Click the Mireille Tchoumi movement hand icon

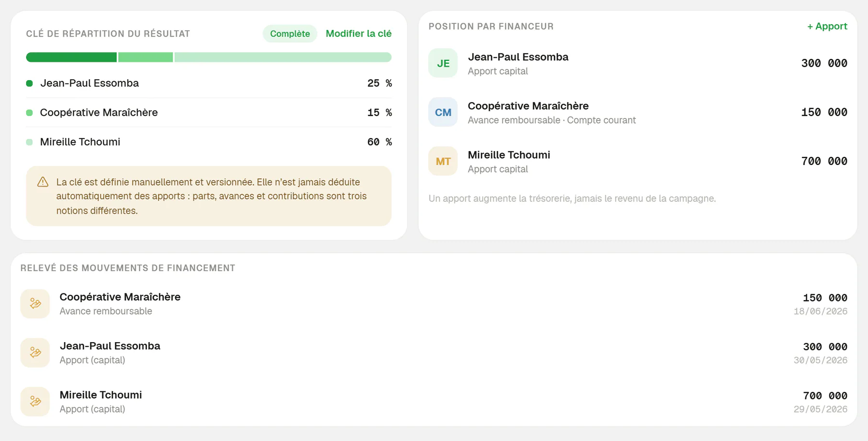pyautogui.click(x=35, y=401)
